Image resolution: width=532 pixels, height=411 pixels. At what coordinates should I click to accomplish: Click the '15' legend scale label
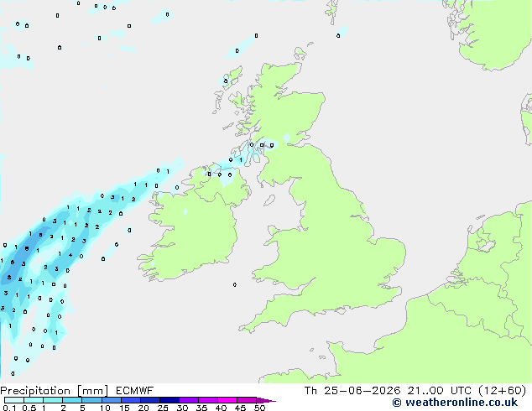(124, 408)
